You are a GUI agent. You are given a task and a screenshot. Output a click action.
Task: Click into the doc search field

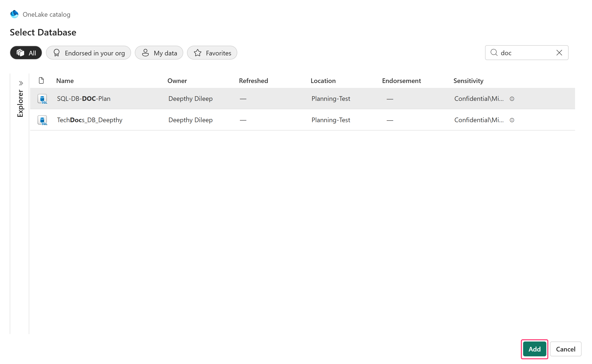coord(525,53)
